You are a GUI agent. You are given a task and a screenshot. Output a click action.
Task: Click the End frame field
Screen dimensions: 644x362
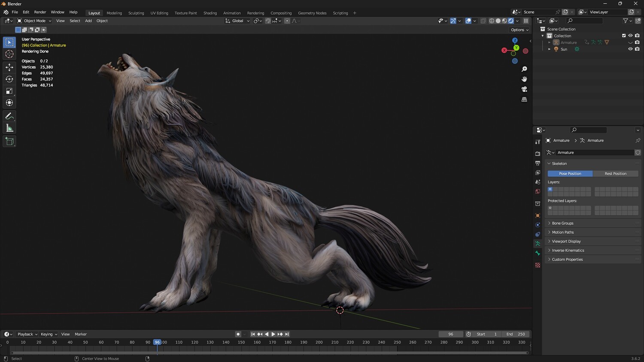tap(516, 334)
